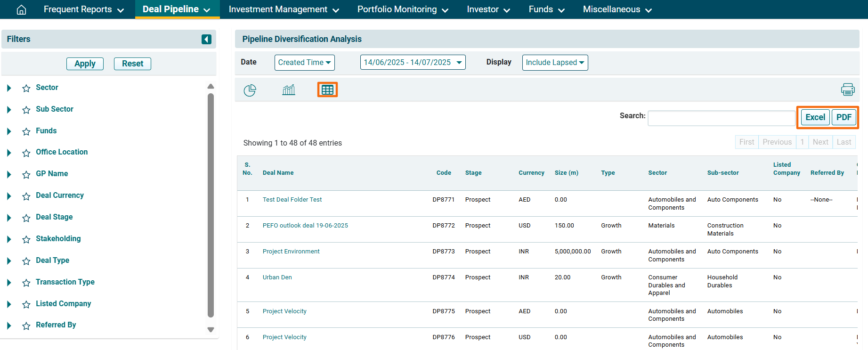Click the Search input field
Image resolution: width=868 pixels, height=350 pixels.
[721, 118]
